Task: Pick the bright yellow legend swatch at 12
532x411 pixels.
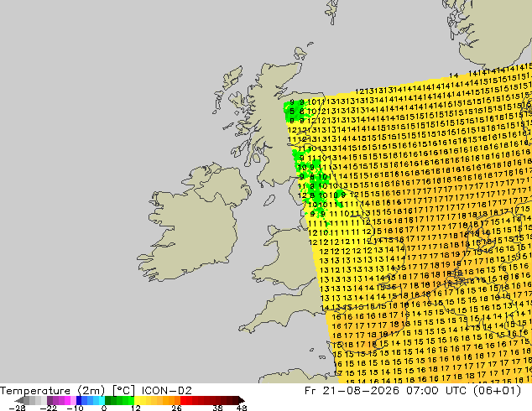Action: tap(138, 400)
